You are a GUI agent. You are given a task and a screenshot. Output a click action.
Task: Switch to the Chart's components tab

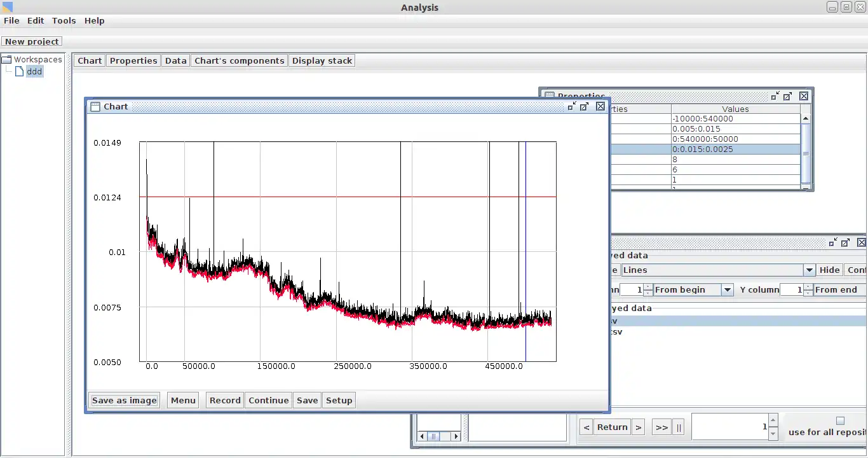(239, 60)
